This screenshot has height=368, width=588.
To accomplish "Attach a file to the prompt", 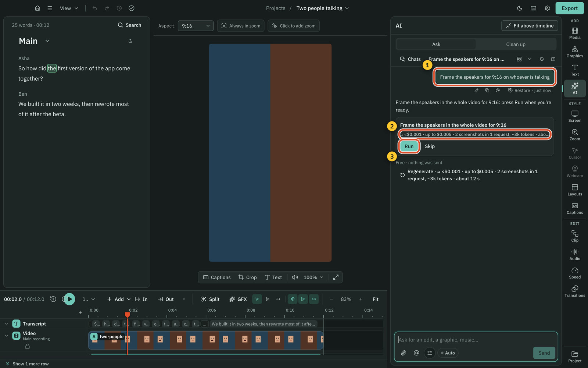I will [403, 353].
